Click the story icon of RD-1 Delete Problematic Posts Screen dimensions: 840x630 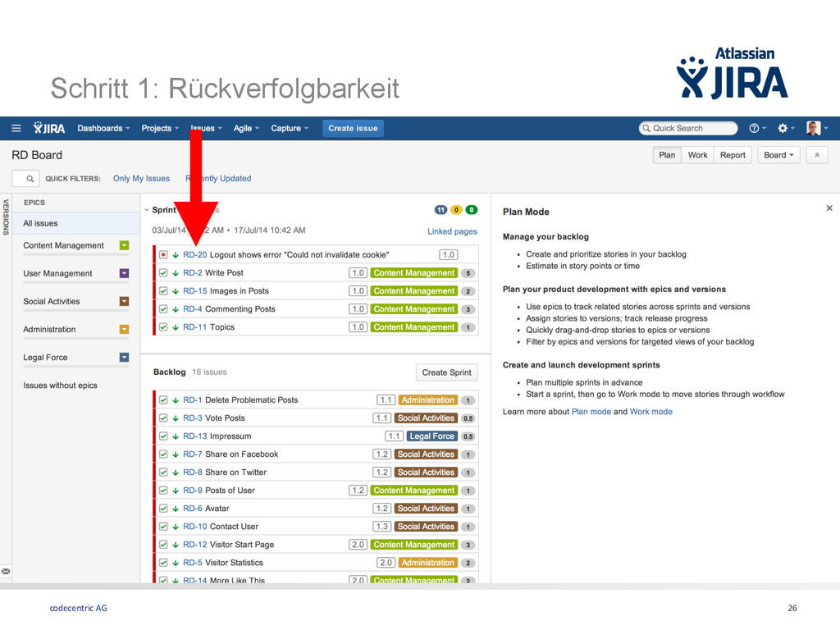pyautogui.click(x=163, y=400)
